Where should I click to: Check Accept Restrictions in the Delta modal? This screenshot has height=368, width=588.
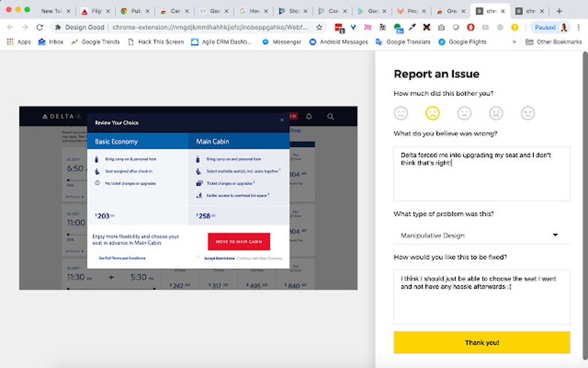click(x=198, y=258)
